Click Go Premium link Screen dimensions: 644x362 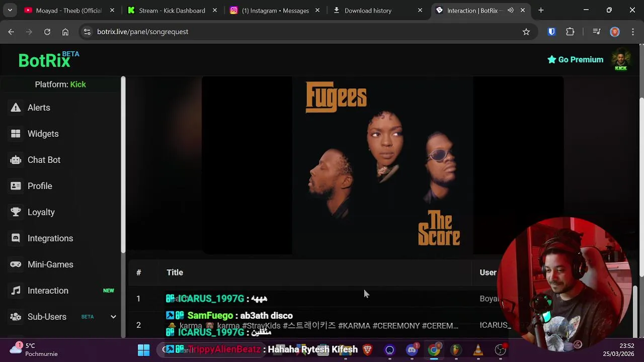[x=575, y=59]
